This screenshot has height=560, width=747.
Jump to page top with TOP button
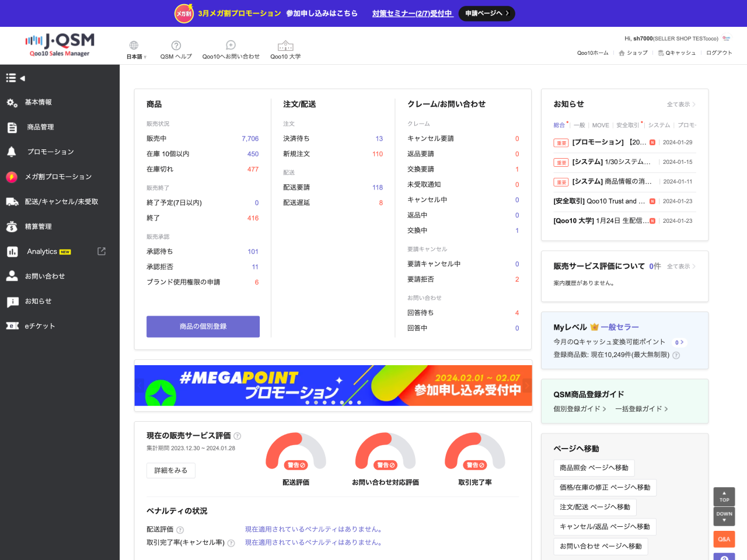[724, 497]
